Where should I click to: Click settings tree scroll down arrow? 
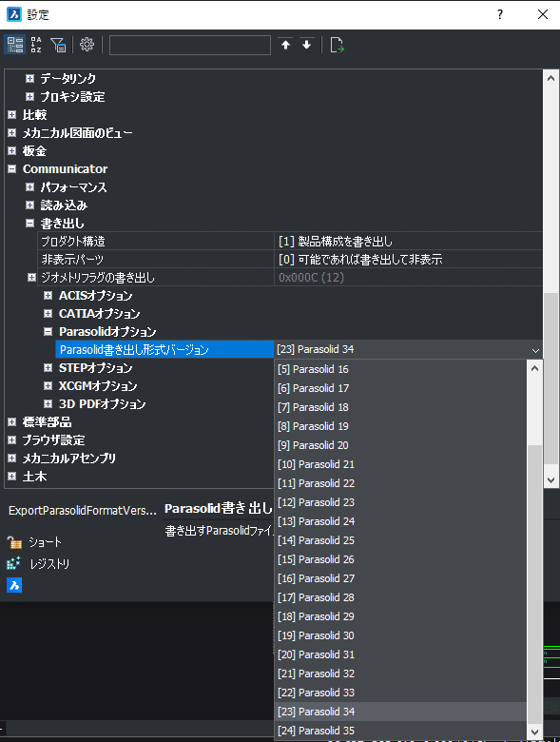point(550,479)
